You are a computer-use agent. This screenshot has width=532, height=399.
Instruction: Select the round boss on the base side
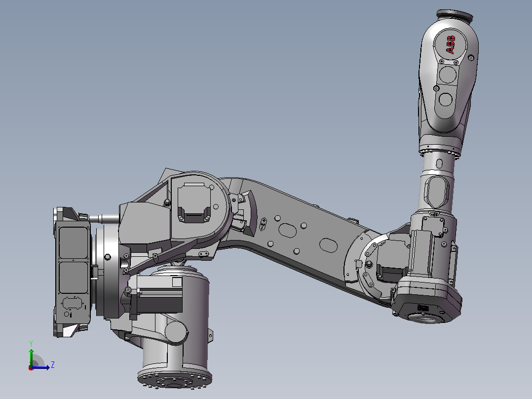[176, 331]
